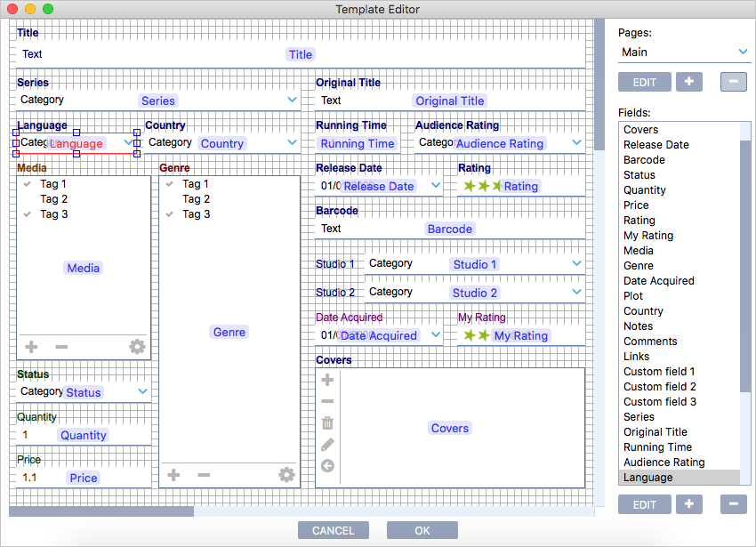Click the Title text field

pos(301,54)
